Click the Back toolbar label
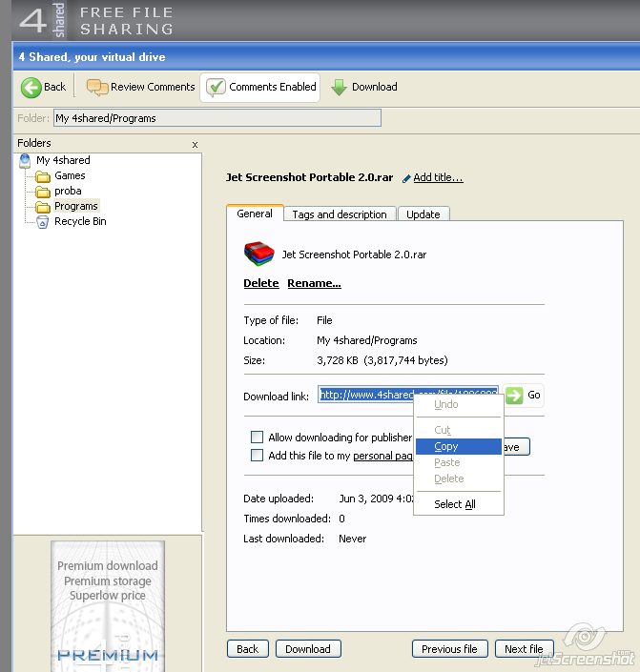The image size is (640, 672). (x=55, y=87)
